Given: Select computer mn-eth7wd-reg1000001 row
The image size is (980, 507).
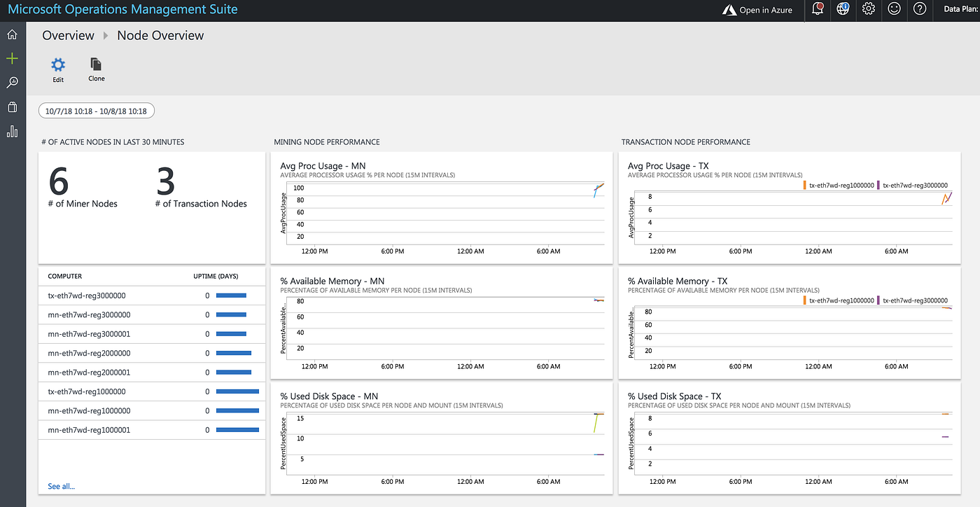Looking at the screenshot, I should click(x=152, y=430).
